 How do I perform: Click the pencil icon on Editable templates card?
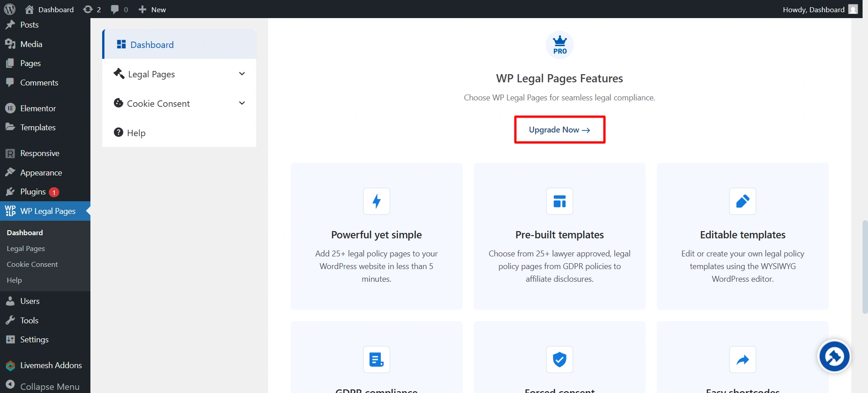[742, 201]
